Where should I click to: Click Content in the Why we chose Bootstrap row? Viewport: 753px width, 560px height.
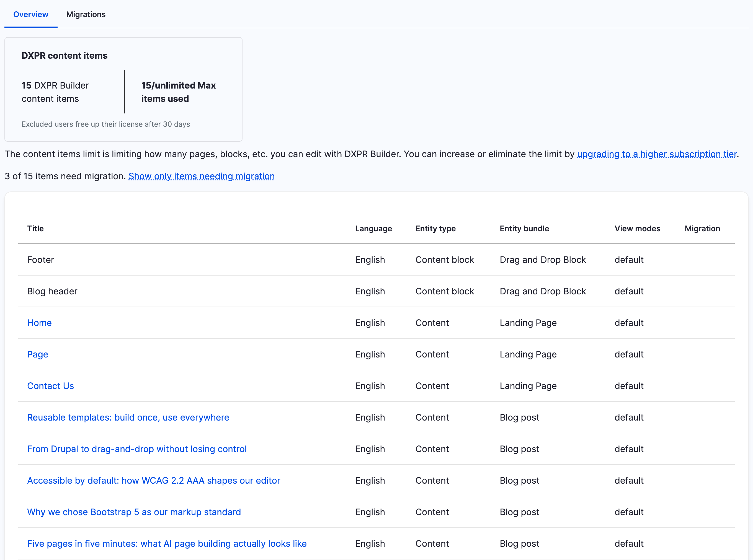[x=432, y=512]
